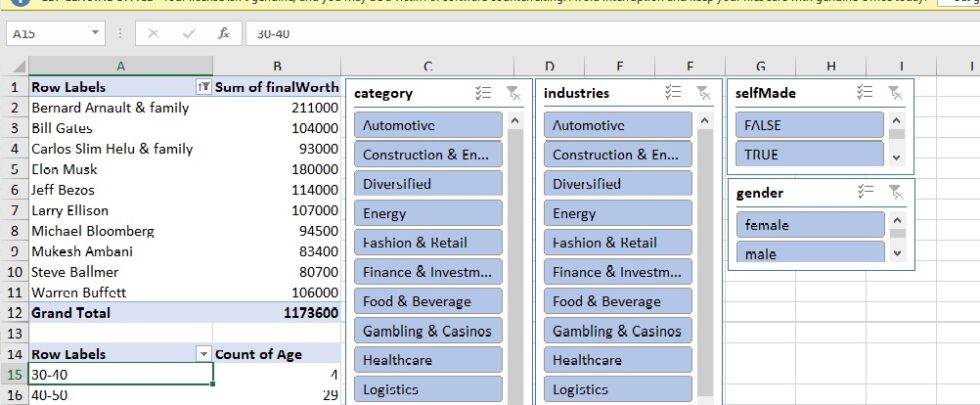
Task: Toggle multi-select on gender slicer
Action: pyautogui.click(x=865, y=192)
